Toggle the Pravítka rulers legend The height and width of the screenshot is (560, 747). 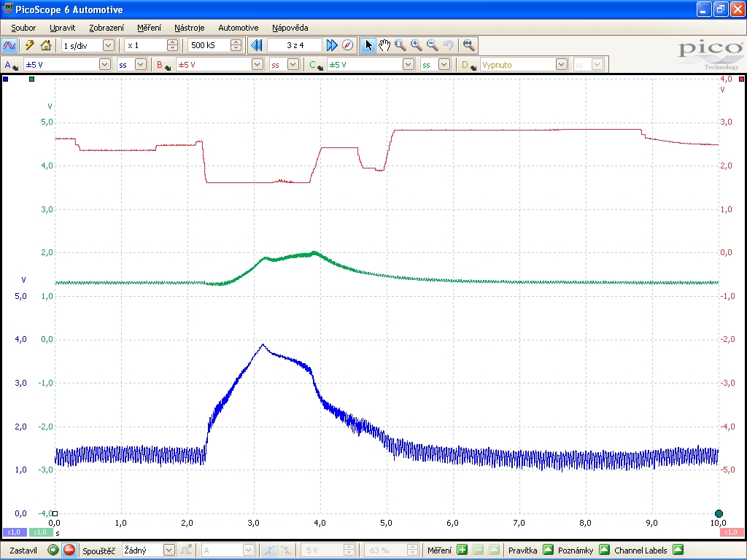point(549,550)
